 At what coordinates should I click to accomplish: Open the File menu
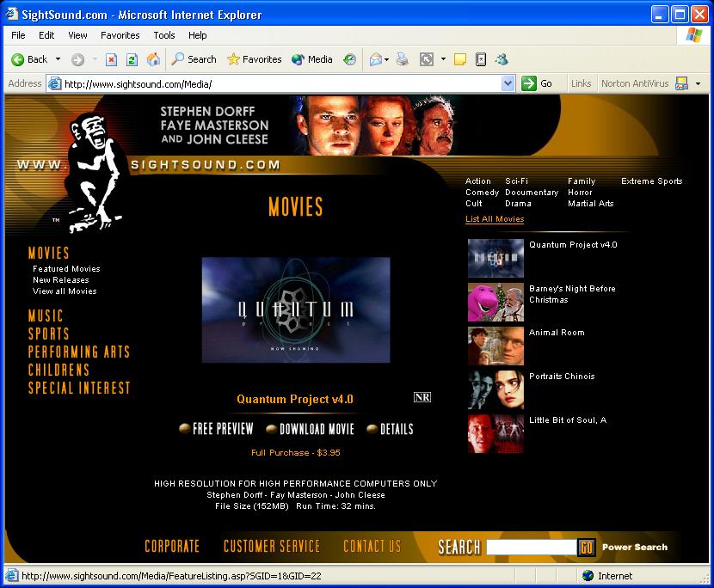point(18,35)
